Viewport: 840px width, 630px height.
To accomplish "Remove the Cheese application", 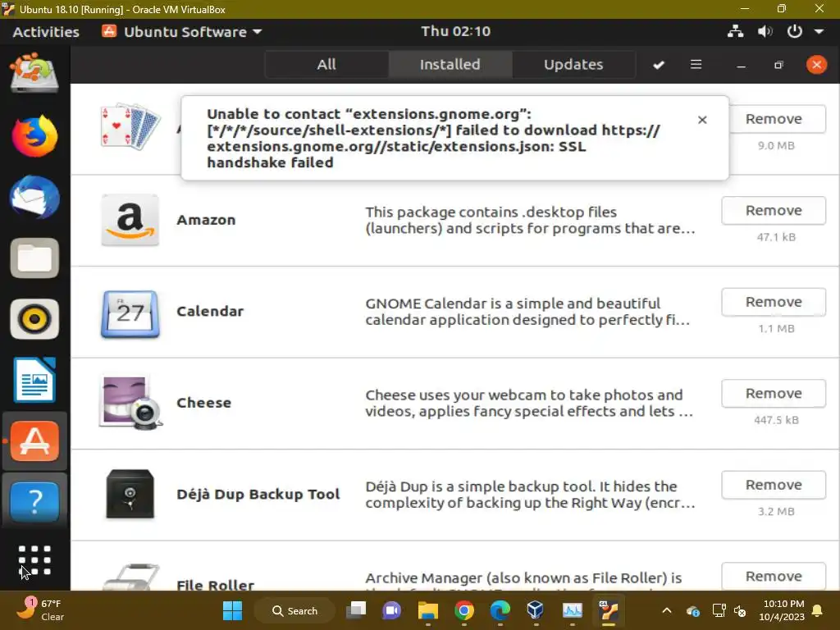I will click(774, 394).
